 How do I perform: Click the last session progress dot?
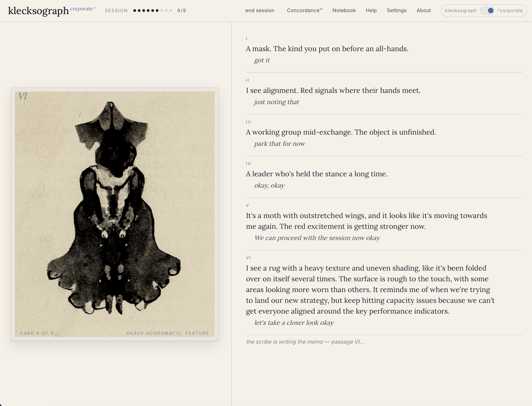coord(171,11)
